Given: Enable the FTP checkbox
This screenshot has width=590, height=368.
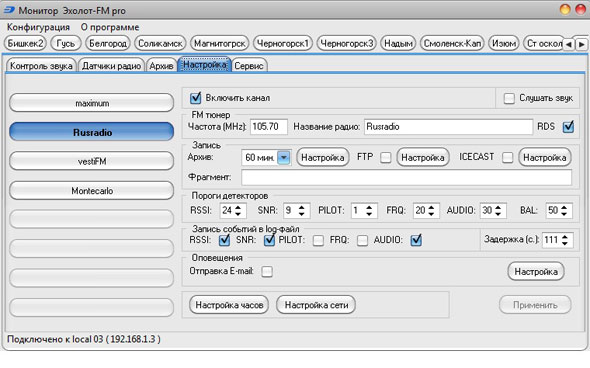Looking at the screenshot, I should tap(385, 157).
